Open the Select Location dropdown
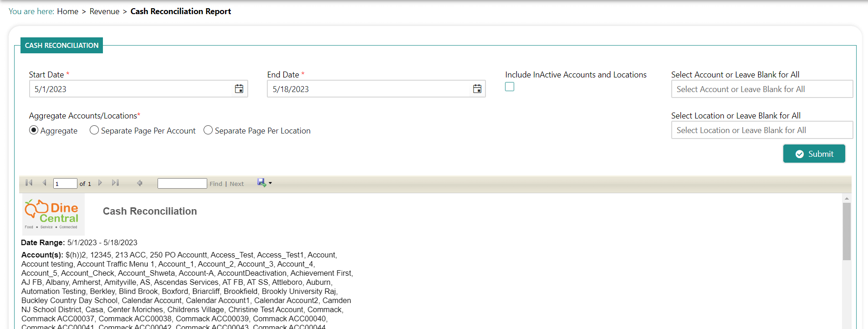 pyautogui.click(x=761, y=130)
